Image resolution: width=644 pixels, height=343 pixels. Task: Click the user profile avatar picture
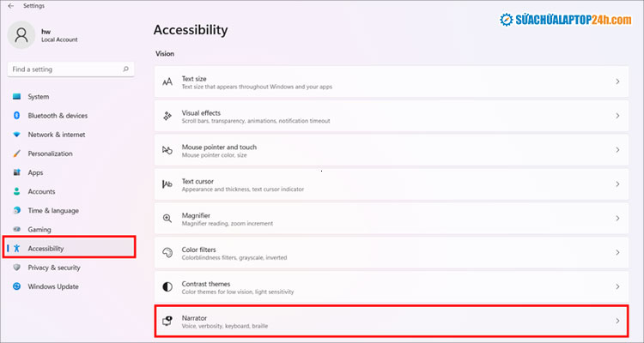(22, 35)
